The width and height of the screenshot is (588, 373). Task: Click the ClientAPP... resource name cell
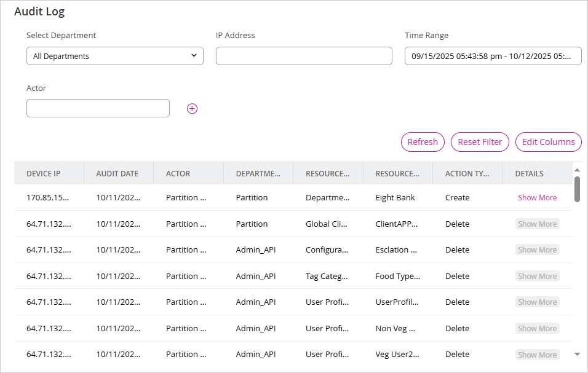click(x=396, y=224)
